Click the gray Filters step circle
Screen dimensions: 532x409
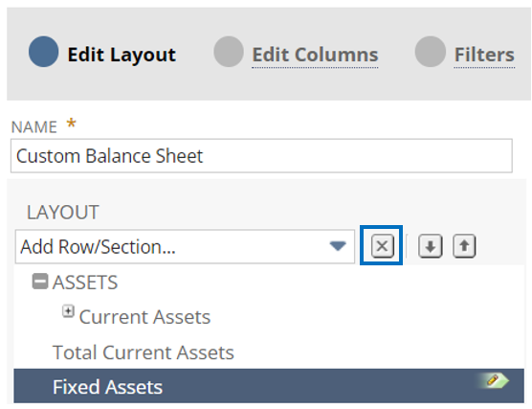click(x=431, y=52)
